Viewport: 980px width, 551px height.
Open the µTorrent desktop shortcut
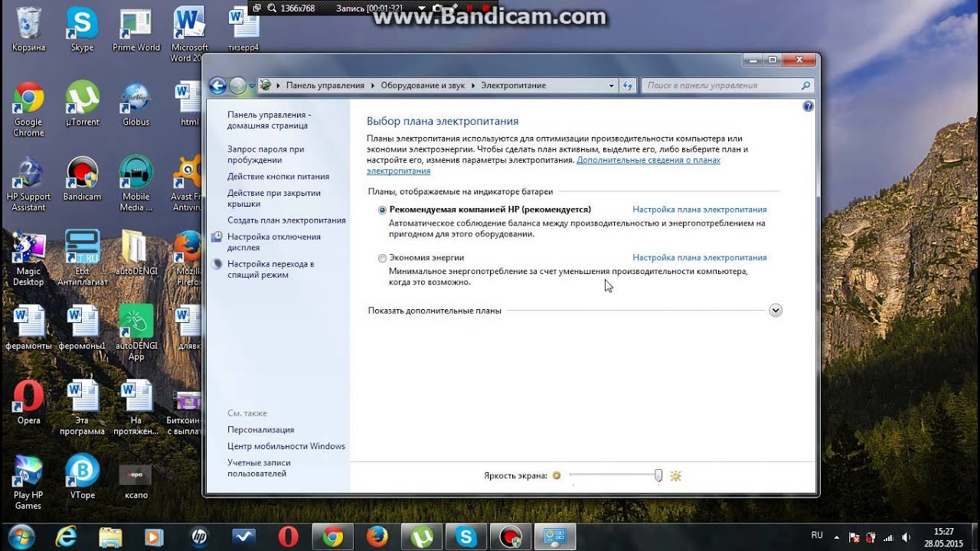[82, 104]
